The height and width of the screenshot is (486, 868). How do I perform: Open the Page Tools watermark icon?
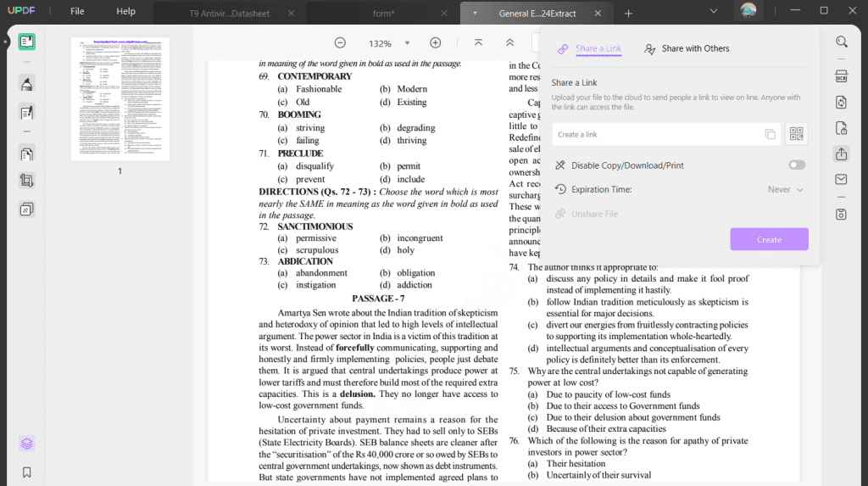click(26, 209)
